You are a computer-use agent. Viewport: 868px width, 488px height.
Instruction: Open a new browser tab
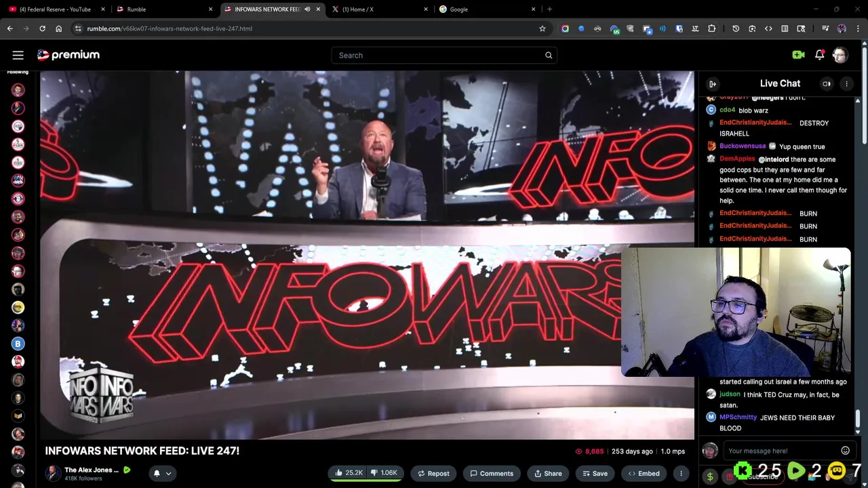(x=549, y=9)
